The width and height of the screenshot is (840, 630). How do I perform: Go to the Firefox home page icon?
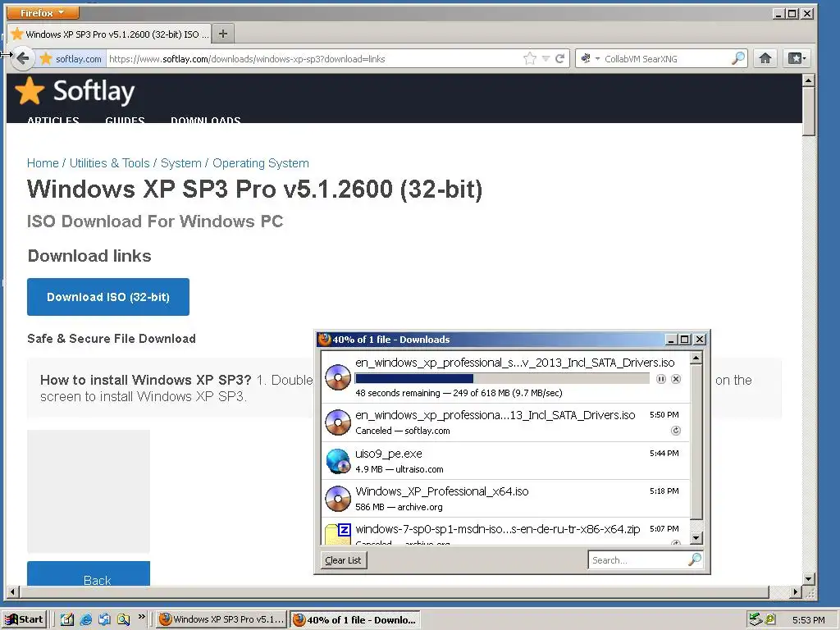pos(765,58)
